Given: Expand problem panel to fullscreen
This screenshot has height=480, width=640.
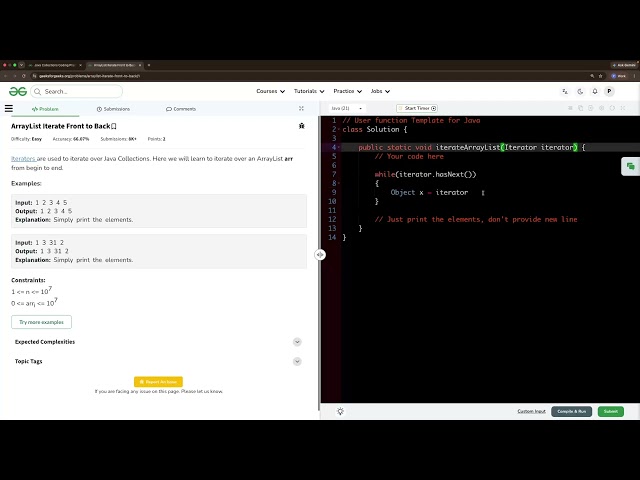Looking at the screenshot, I should tap(301, 108).
